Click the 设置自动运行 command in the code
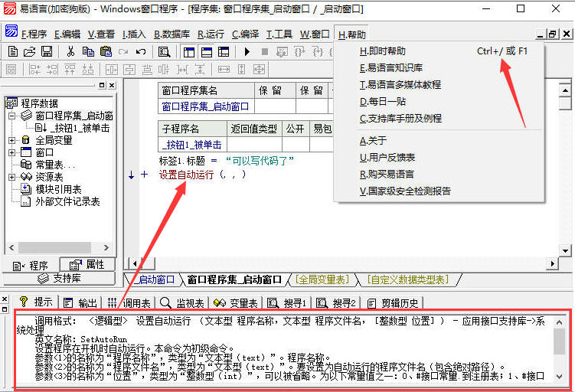The image size is (575, 392). click(186, 175)
